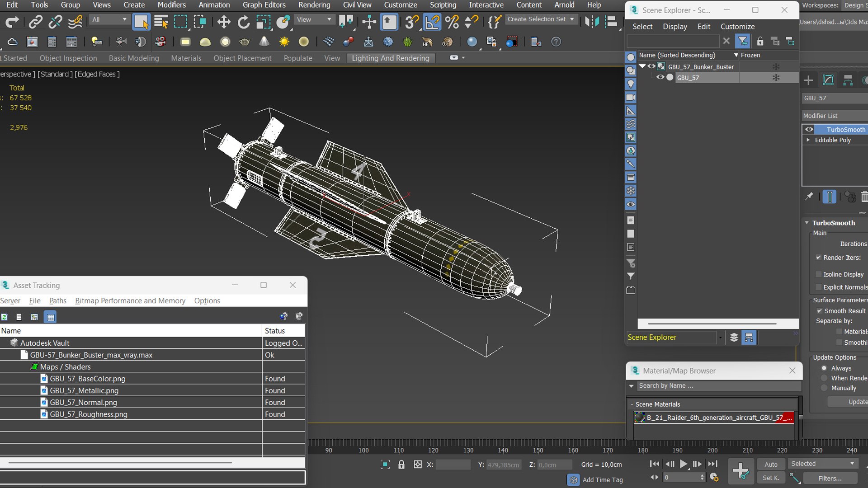Enable the Explicit Normals checkbox
The width and height of the screenshot is (868, 488).
(x=818, y=287)
